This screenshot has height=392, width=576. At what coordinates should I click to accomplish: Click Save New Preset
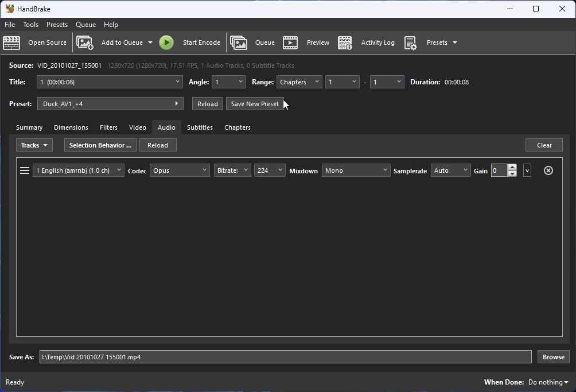point(255,104)
